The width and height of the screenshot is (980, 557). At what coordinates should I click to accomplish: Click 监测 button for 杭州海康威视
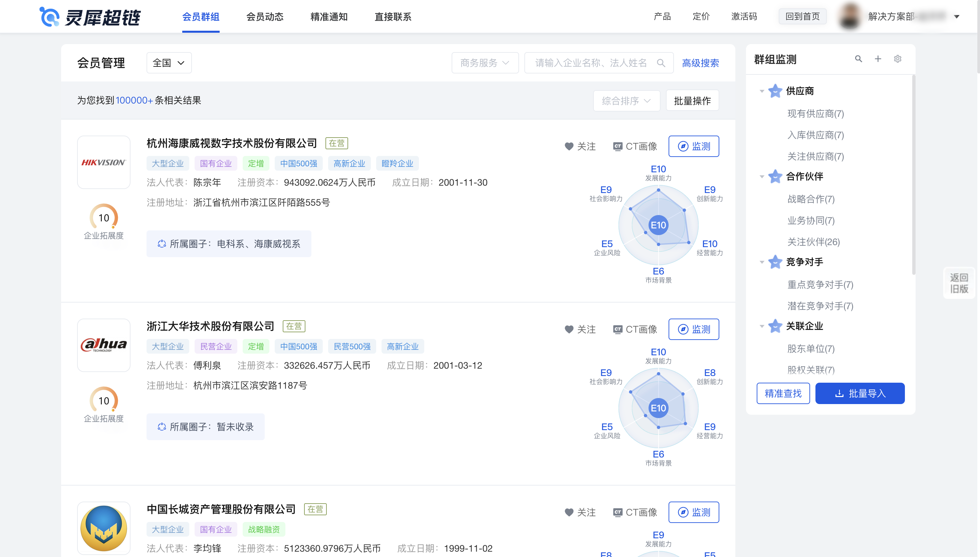[x=694, y=146]
